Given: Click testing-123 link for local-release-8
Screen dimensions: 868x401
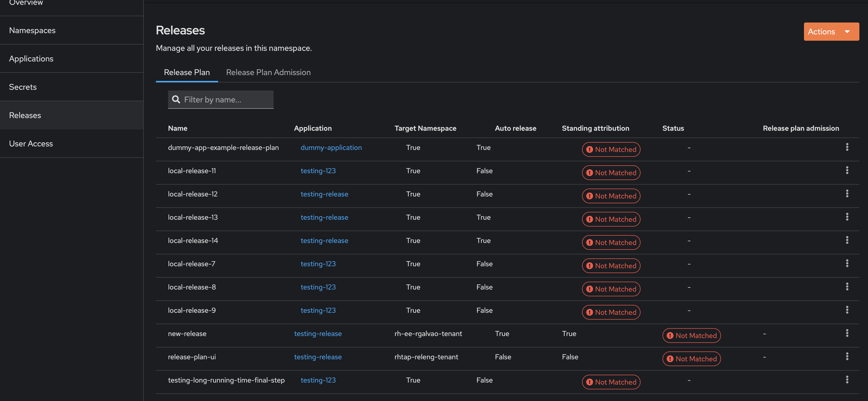Looking at the screenshot, I should [318, 287].
